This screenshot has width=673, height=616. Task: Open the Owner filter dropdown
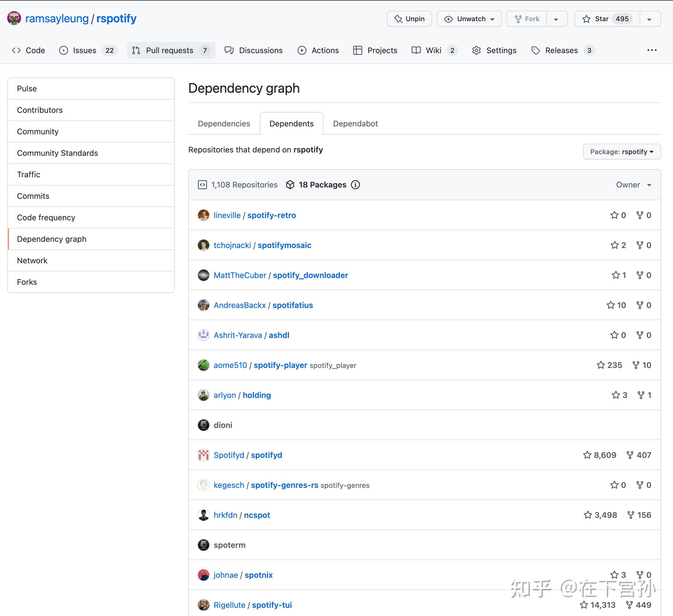pyautogui.click(x=634, y=185)
